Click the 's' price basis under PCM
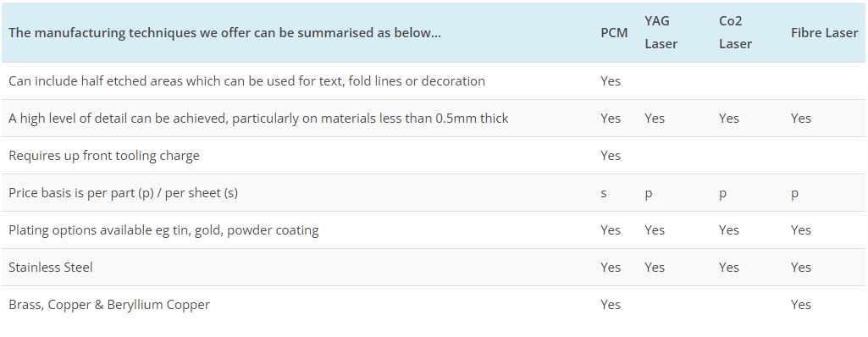Screen dimensions: 868x337 click(604, 193)
